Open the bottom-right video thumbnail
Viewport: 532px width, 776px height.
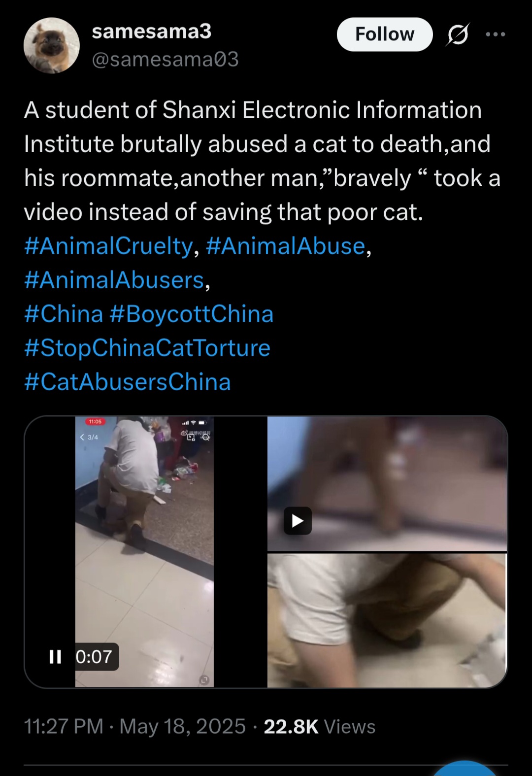[387, 620]
